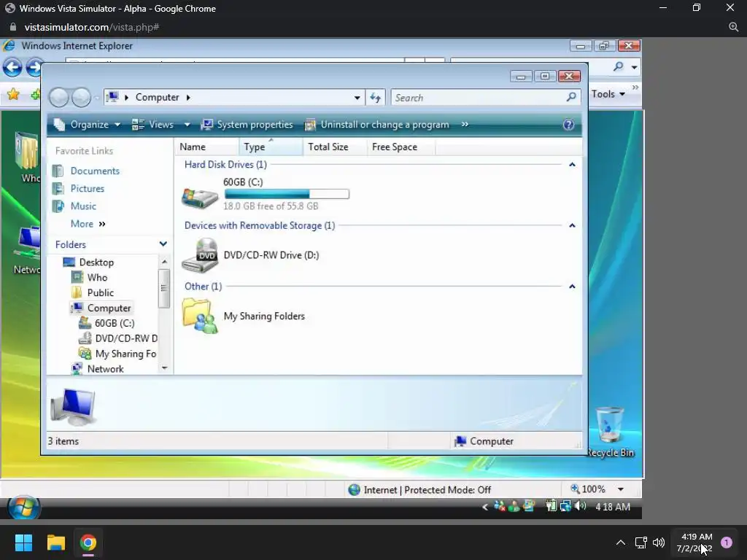Collapse the Folders pane chevron
747x560 pixels.
(163, 244)
